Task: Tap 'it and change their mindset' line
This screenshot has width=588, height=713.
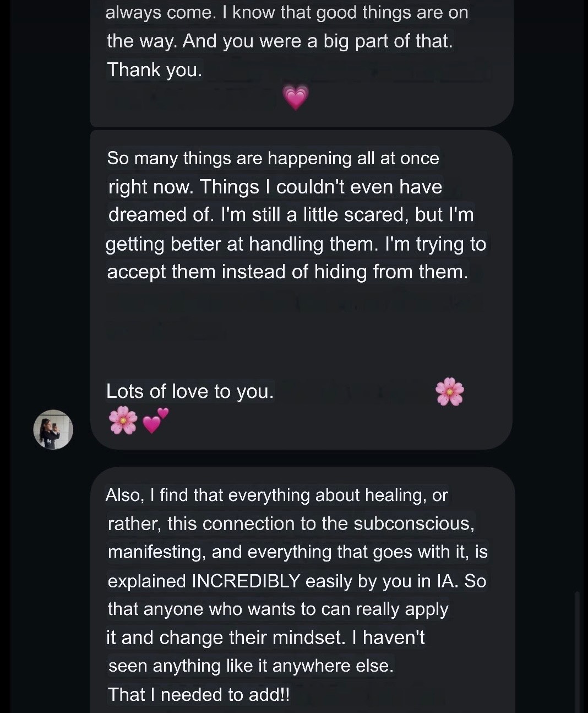Action: tap(265, 638)
